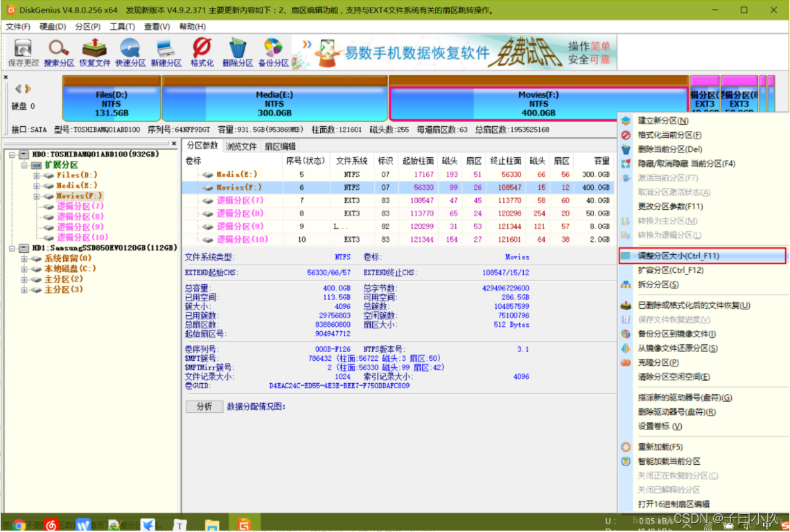790x532 pixels.
Task: Click the 搜索分区 search partition toolbar icon
Action: (59, 53)
